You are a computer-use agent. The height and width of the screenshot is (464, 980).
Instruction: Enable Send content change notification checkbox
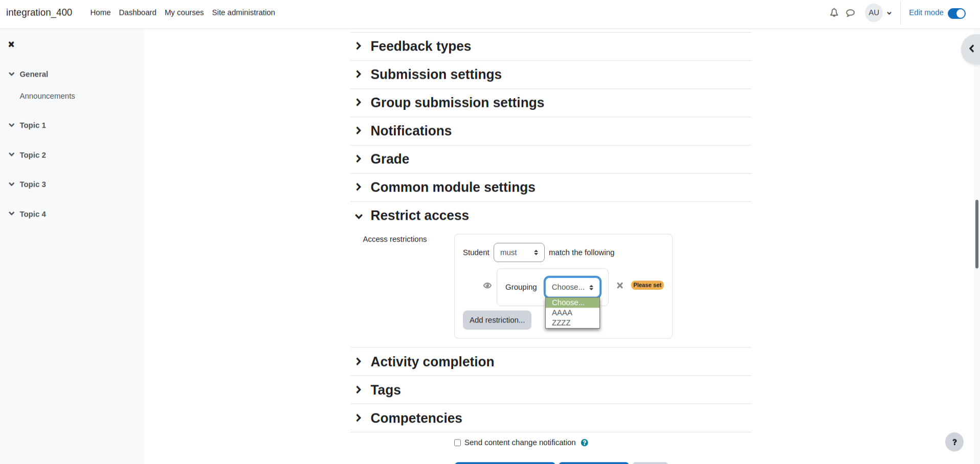pyautogui.click(x=458, y=443)
